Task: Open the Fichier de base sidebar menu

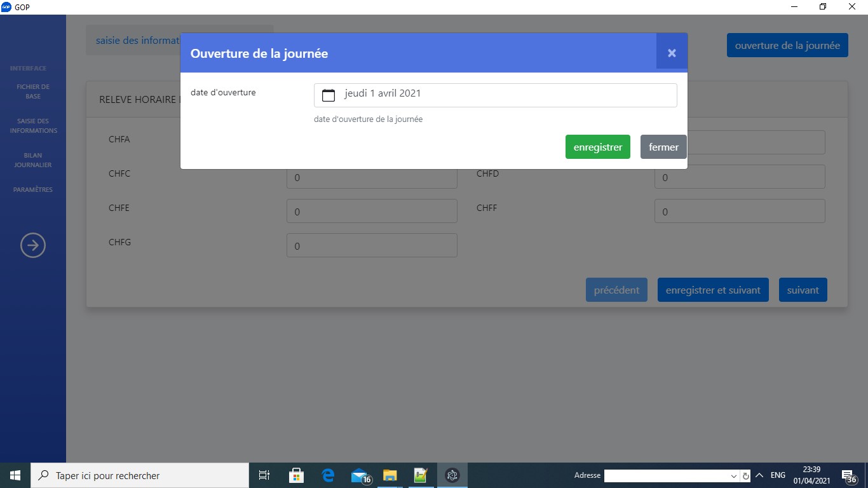Action: (33, 91)
